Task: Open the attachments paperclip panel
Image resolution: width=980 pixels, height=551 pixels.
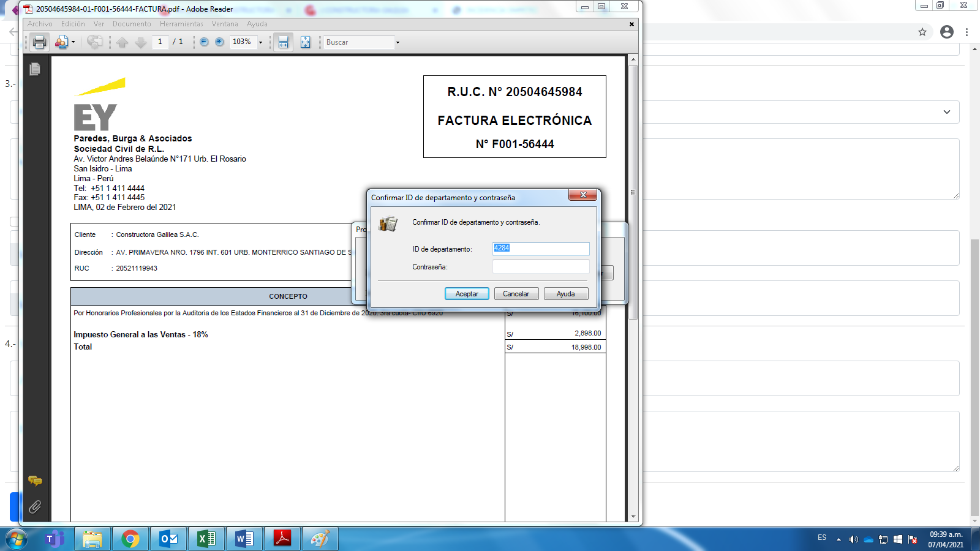Action: [35, 506]
